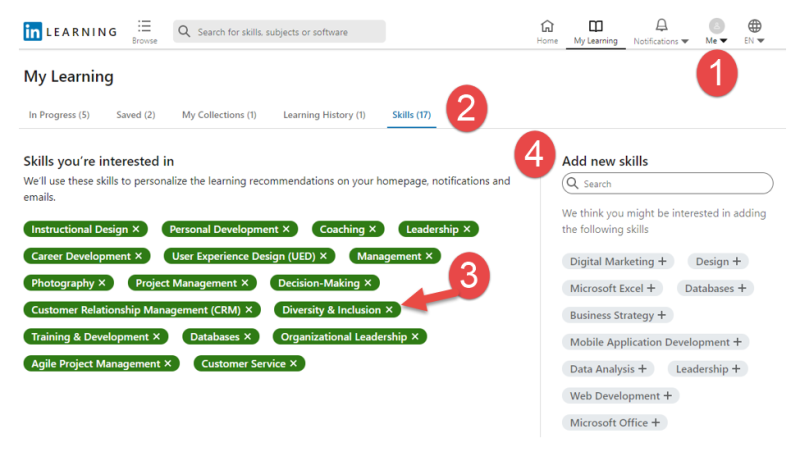Add Microsoft Excel skill suggestion
Viewport: 800px width, 461px height.
coord(651,289)
